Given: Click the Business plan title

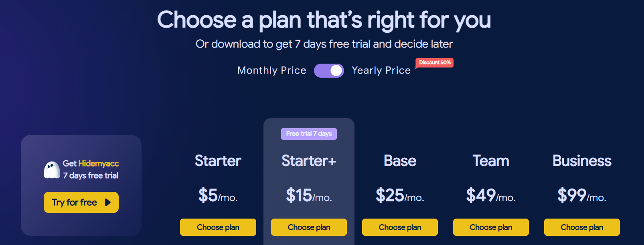Looking at the screenshot, I should [582, 161].
